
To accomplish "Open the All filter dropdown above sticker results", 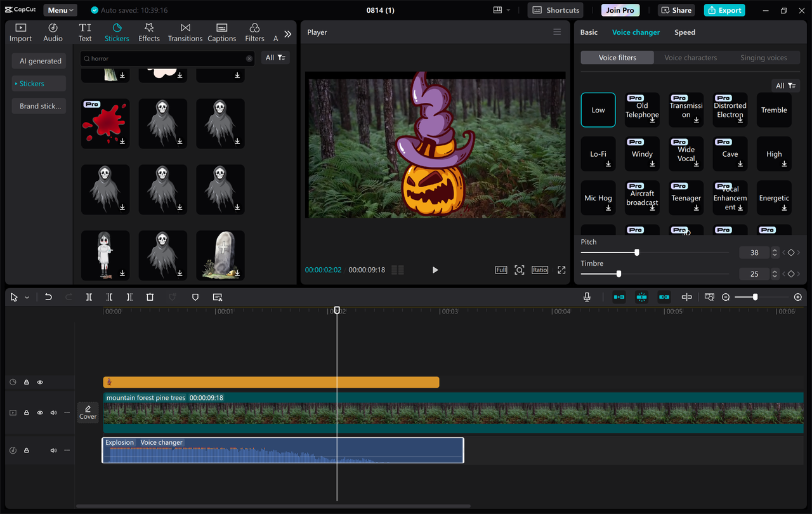I will 275,57.
